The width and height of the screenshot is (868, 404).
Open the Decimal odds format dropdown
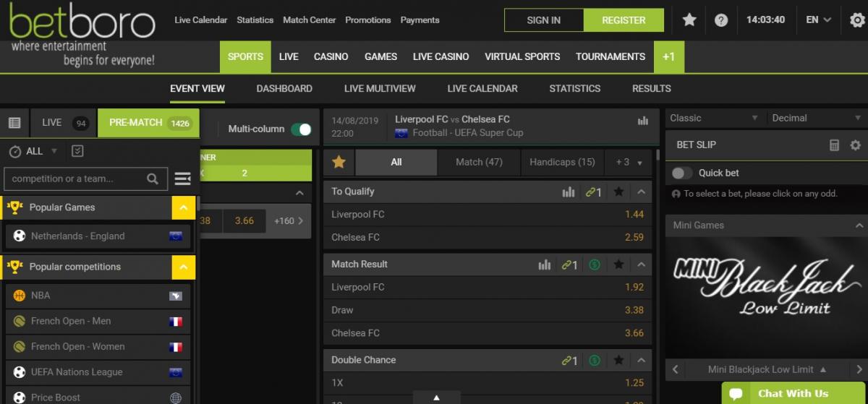[816, 118]
